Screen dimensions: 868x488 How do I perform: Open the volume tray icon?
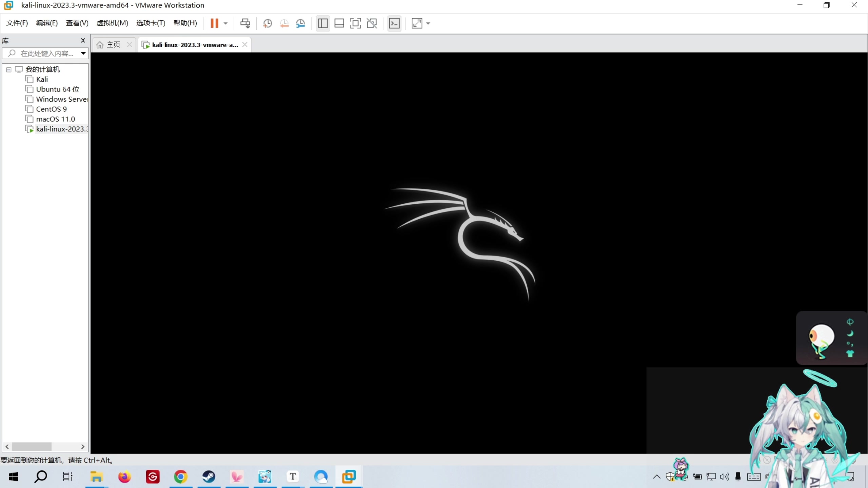724,477
